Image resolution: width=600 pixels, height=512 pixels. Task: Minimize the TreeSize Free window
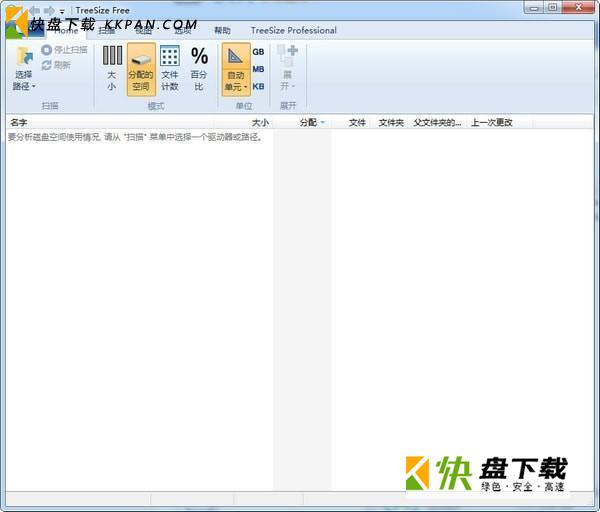(534, 8)
